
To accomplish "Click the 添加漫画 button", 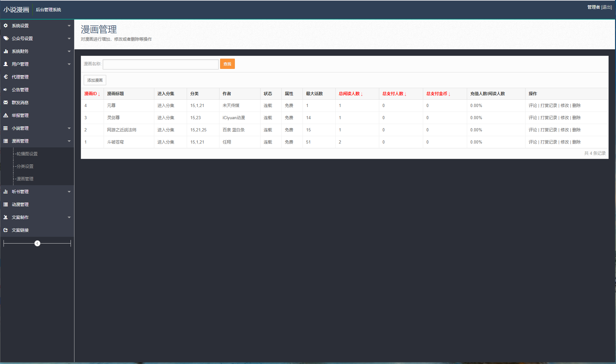I will click(x=95, y=80).
